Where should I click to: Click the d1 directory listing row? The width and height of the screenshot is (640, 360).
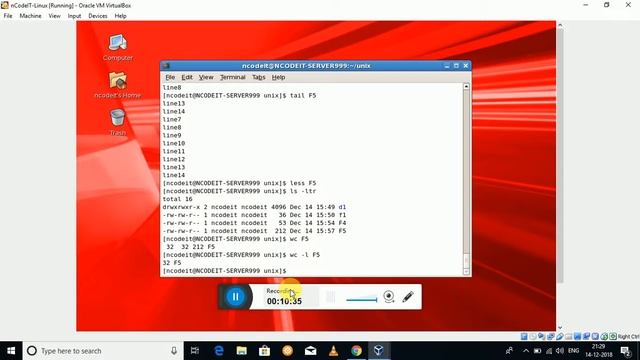tap(254, 207)
